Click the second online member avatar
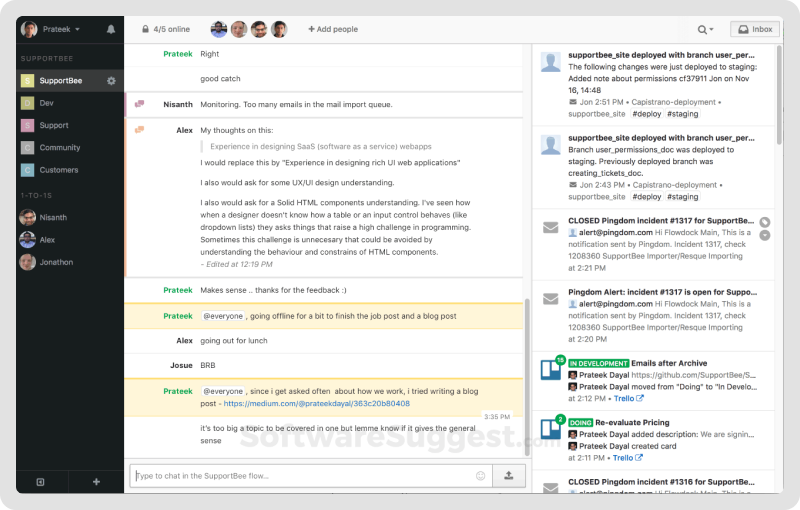The image size is (800, 510). pos(239,30)
